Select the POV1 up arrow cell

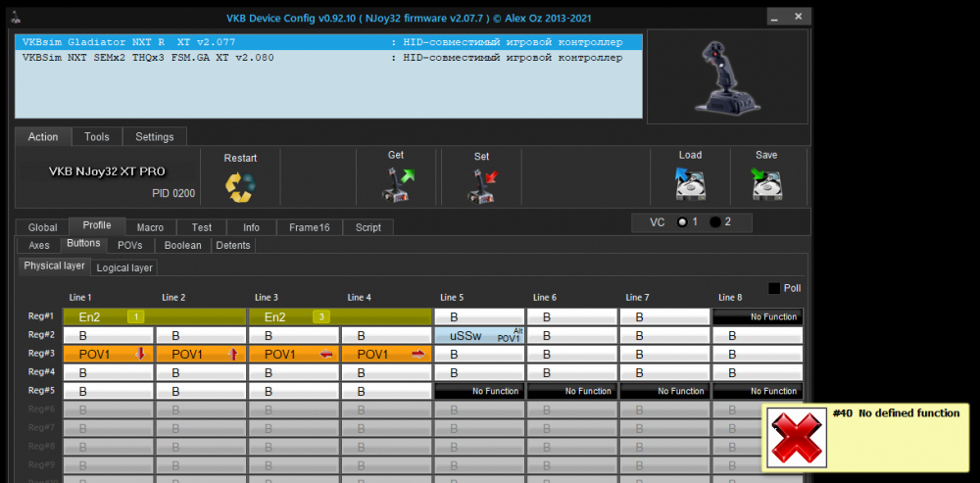click(201, 355)
